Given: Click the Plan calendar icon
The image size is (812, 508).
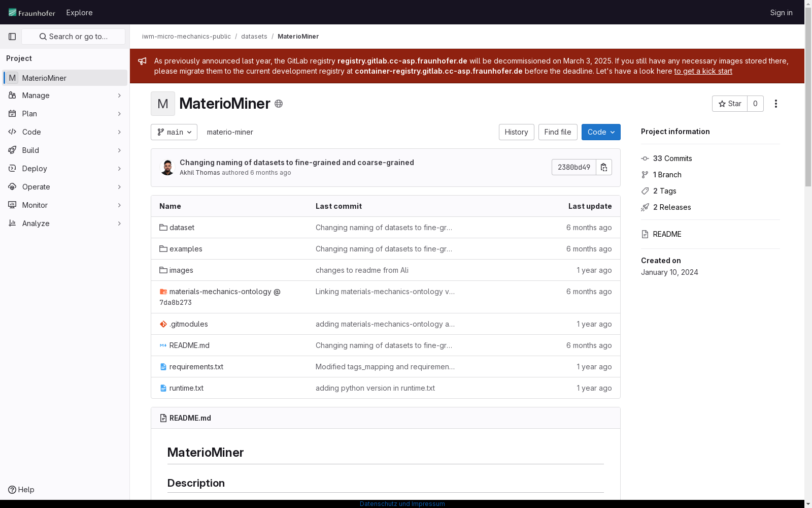Looking at the screenshot, I should point(12,114).
